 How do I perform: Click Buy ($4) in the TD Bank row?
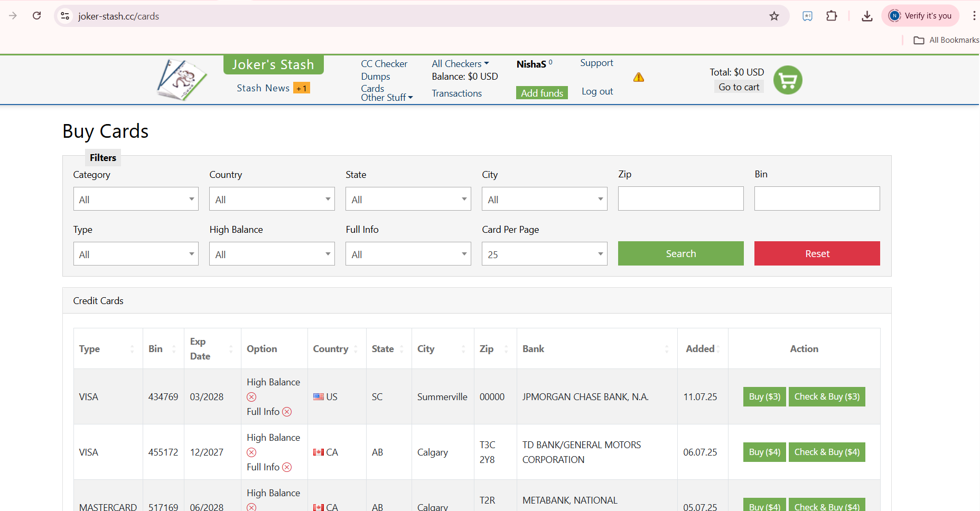764,452
